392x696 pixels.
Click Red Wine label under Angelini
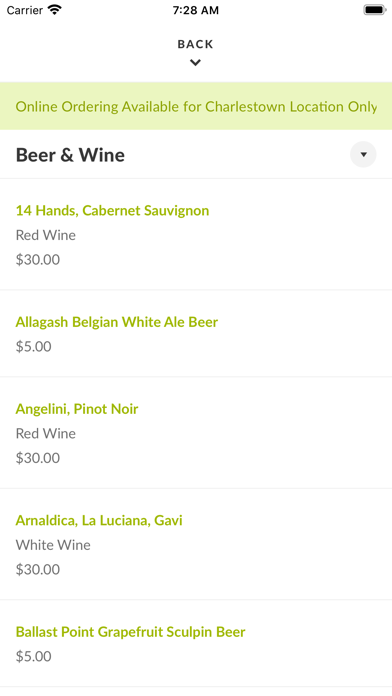point(46,433)
